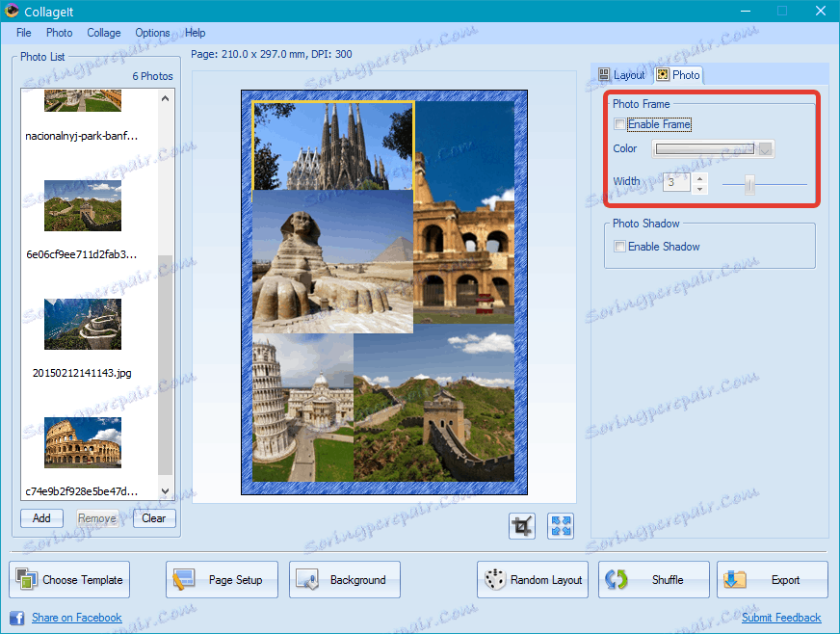Open the File menu
840x634 pixels.
click(x=23, y=33)
